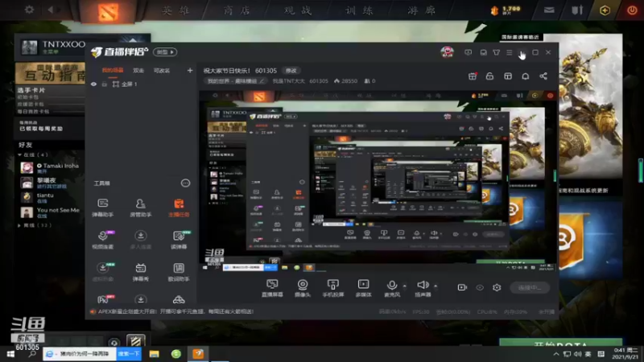Image resolution: width=644 pixels, height=362 pixels.
Task: Open the 读弹幕 read danmaku tool
Action: pyautogui.click(x=179, y=240)
